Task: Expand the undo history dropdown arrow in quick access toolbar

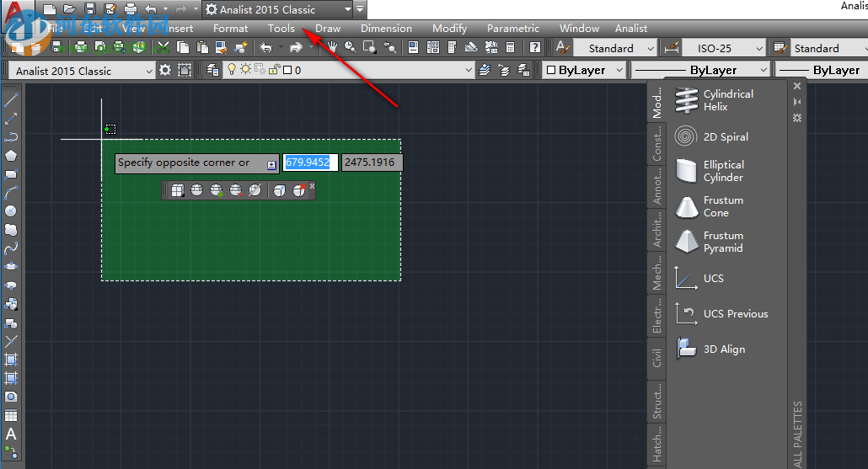Action: [165, 9]
